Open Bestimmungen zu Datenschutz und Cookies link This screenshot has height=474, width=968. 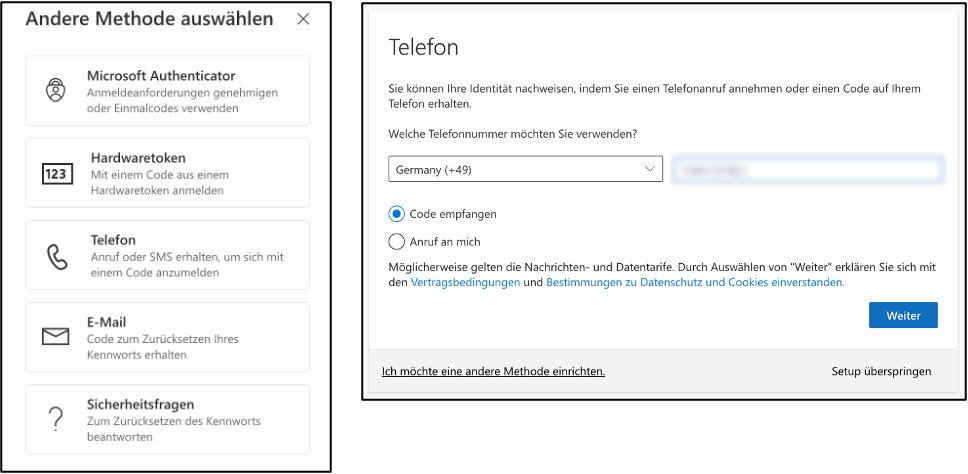[695, 283]
